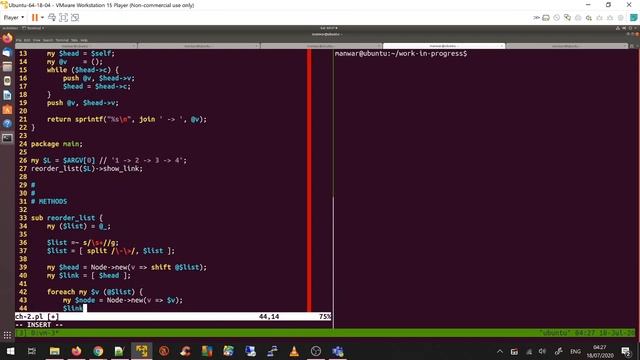Click the Send Ctrl+Alt+Del toolbar icon

pyautogui.click(x=52, y=18)
